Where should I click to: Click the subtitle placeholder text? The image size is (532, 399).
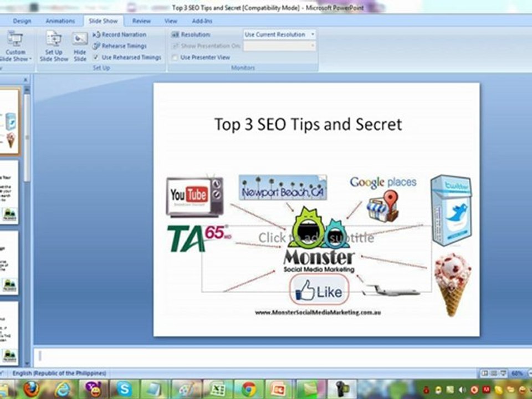[316, 238]
